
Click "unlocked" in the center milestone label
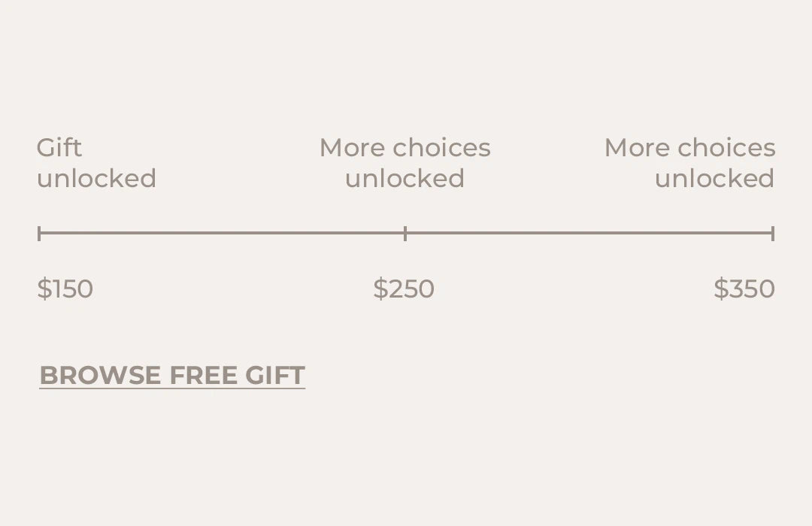pos(404,179)
